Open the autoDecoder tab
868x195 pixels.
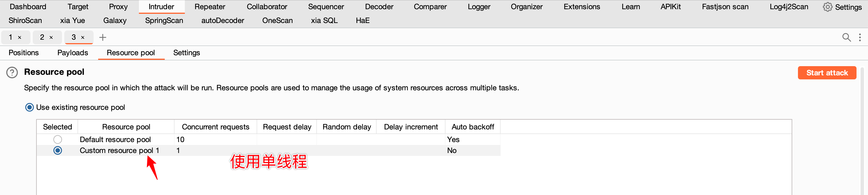click(223, 21)
